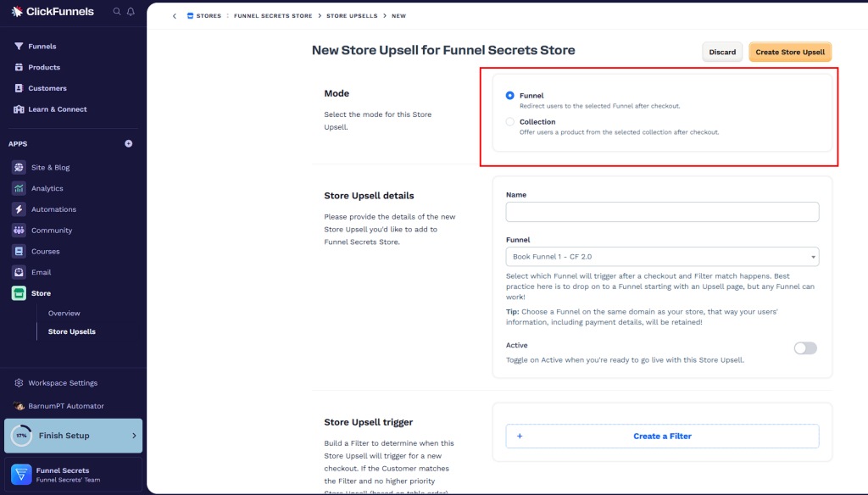
Task: Open the notifications bell icon
Action: coord(131,11)
